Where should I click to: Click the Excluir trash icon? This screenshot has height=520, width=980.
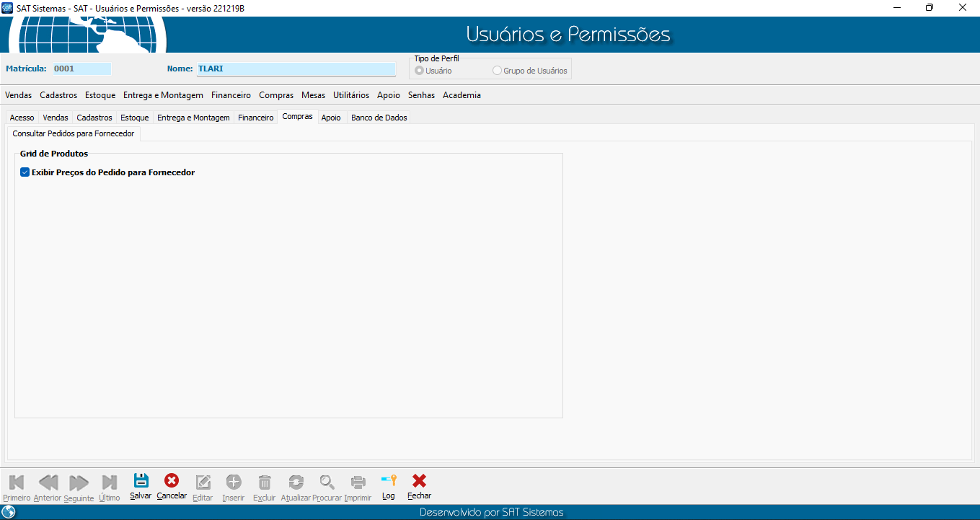click(265, 482)
